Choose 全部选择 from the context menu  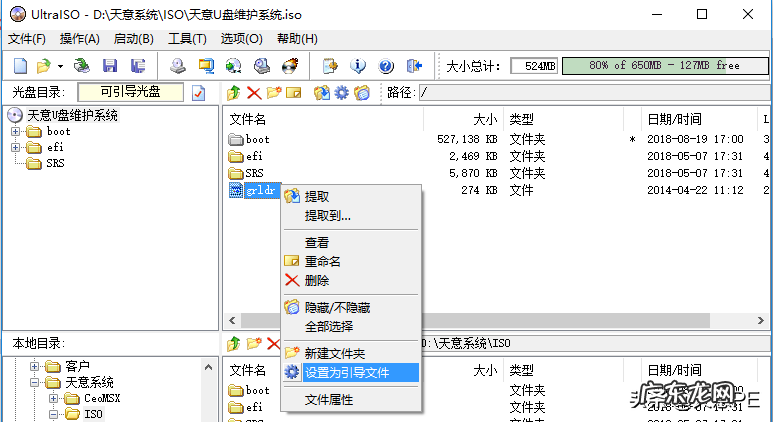351,326
